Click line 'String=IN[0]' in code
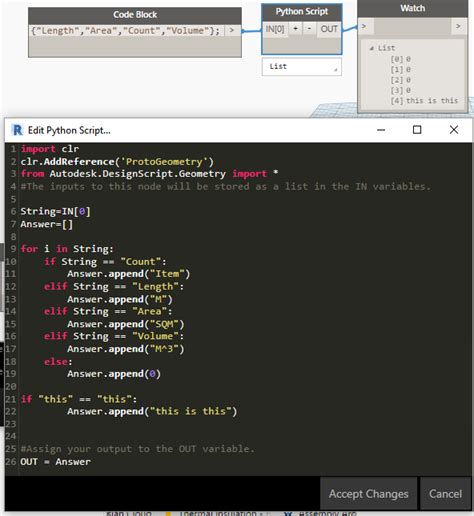Image resolution: width=474 pixels, height=516 pixels. click(55, 211)
